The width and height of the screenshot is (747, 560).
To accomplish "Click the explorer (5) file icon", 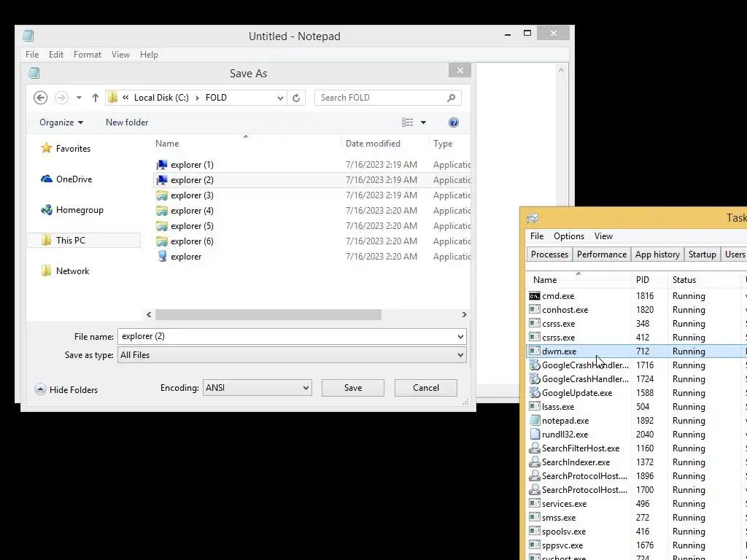I will (162, 226).
